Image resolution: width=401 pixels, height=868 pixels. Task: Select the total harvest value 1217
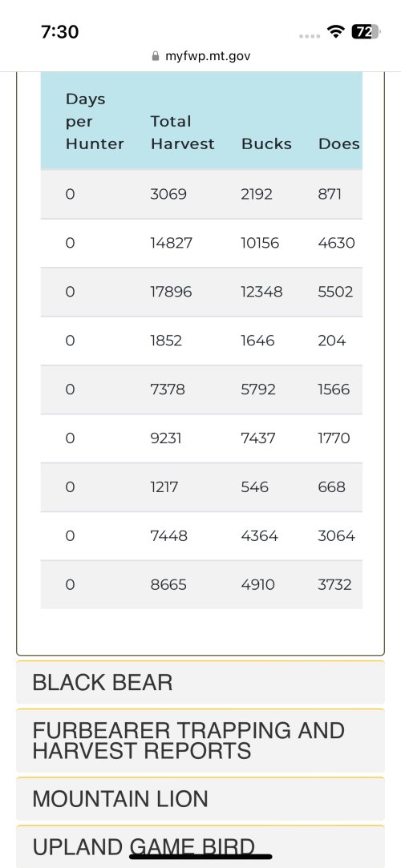164,487
